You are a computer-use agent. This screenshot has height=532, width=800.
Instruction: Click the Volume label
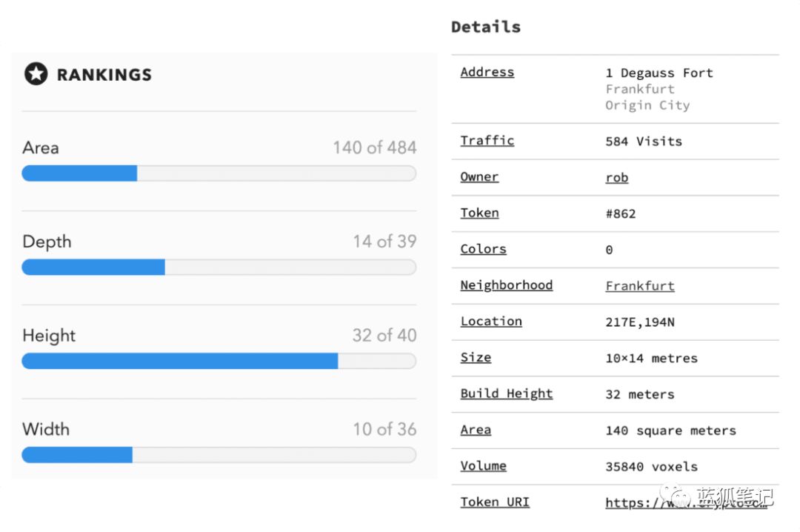pyautogui.click(x=483, y=465)
